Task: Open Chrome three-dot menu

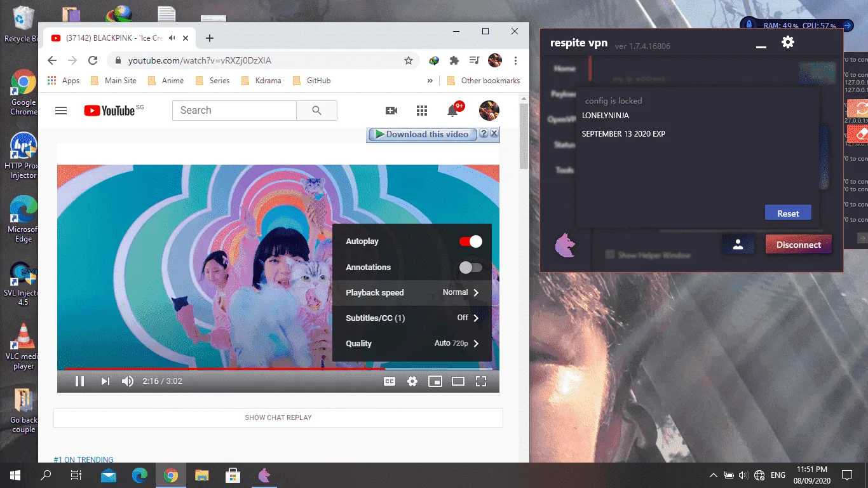Action: click(515, 60)
